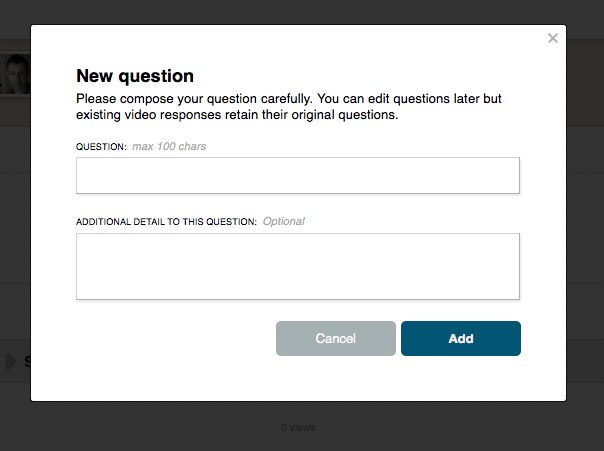The width and height of the screenshot is (604, 451).
Task: Click the 'existing video responses retain' text line
Action: pyautogui.click(x=237, y=115)
